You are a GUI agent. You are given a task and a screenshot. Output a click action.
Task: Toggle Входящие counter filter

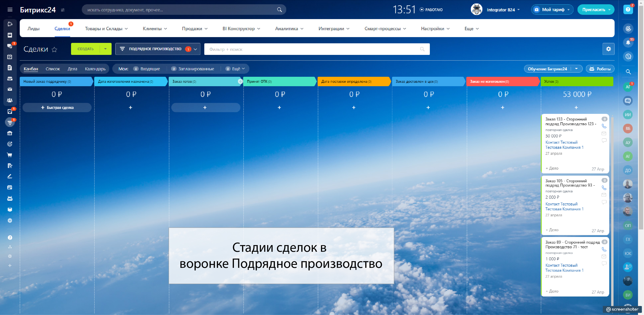point(147,69)
